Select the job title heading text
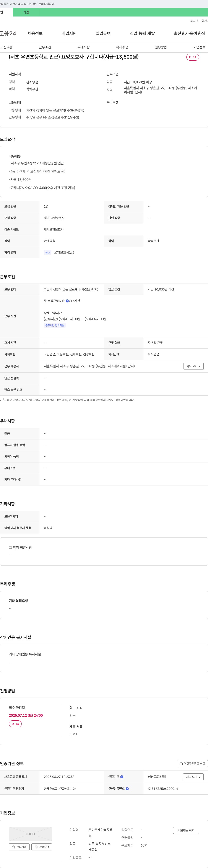 pos(74,57)
